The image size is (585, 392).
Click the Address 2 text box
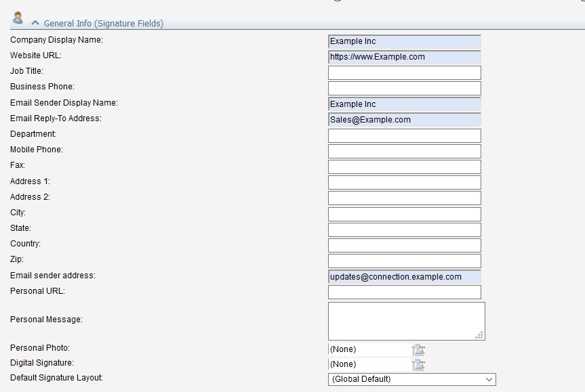point(405,198)
